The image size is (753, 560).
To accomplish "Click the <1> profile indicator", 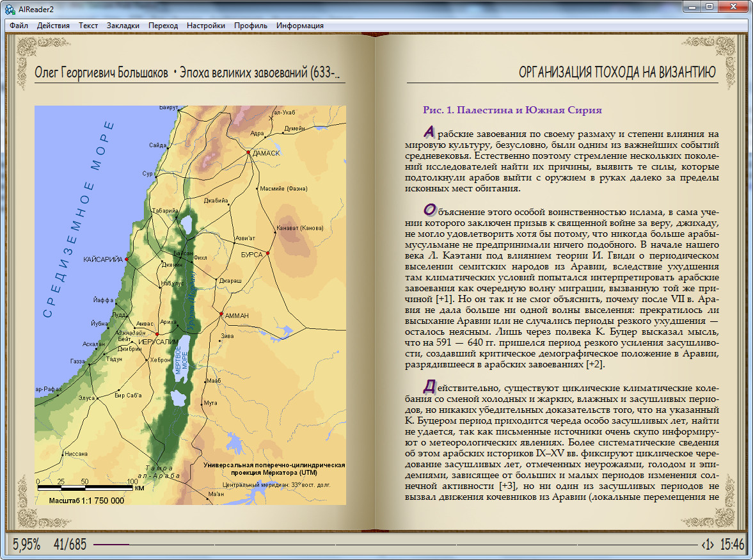I will point(707,545).
